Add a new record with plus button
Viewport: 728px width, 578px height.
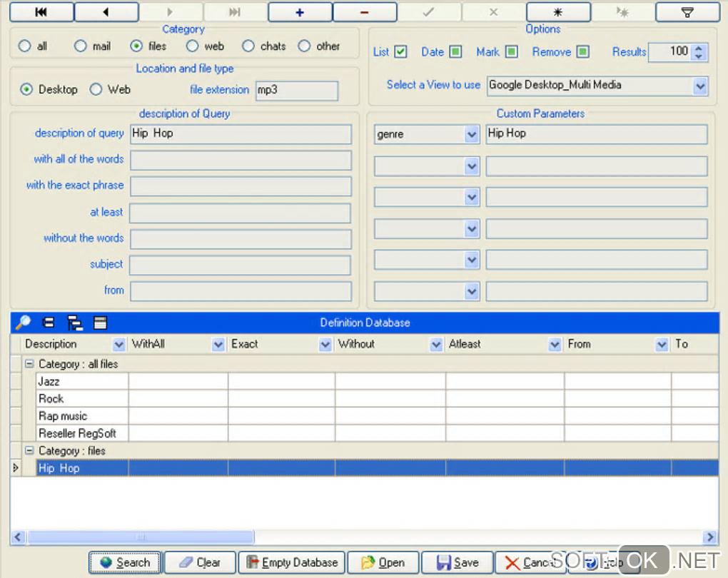300,12
